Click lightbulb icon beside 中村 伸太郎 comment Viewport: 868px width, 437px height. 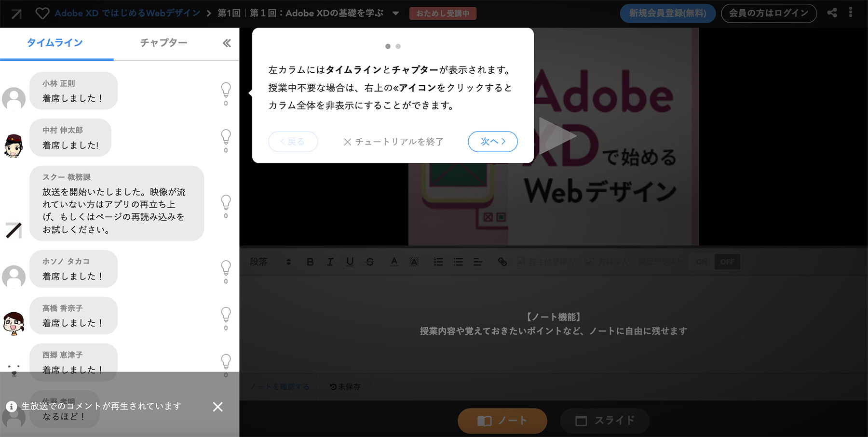226,137
